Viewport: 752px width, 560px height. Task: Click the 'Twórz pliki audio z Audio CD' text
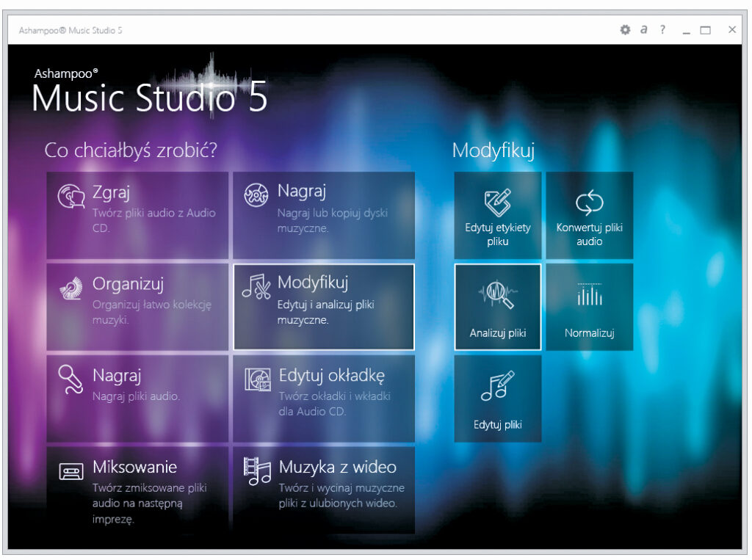(x=156, y=222)
